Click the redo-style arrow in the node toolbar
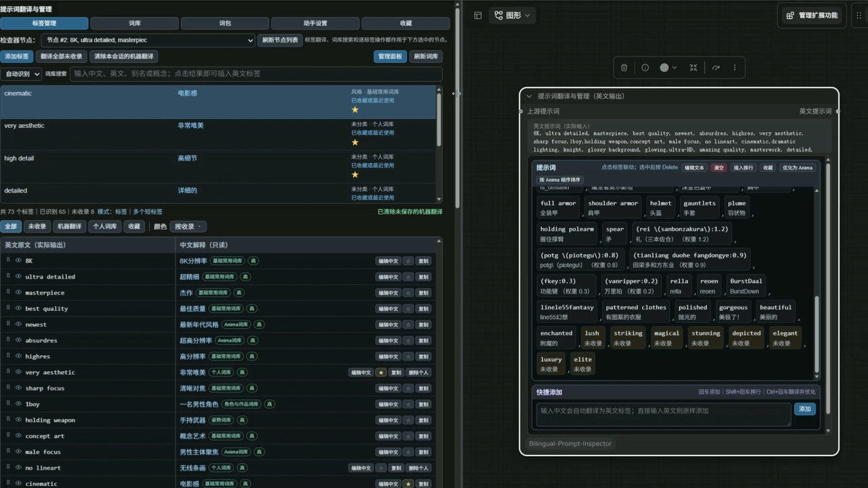This screenshot has width=868, height=488. (715, 68)
